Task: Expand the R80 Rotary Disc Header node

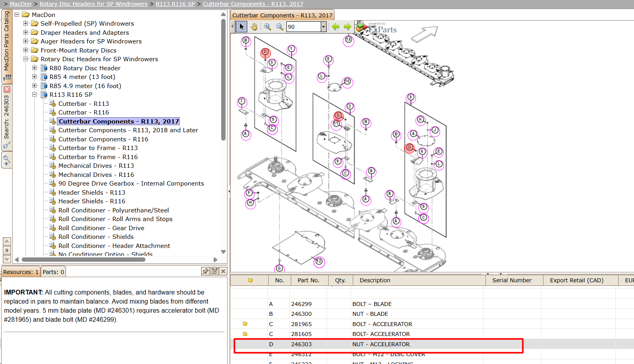Action: point(34,68)
